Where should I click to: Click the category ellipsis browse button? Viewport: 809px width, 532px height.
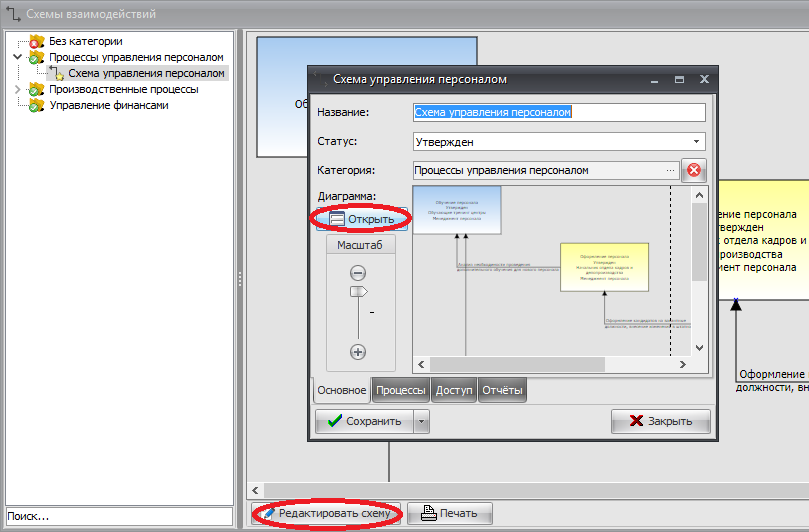pyautogui.click(x=670, y=170)
